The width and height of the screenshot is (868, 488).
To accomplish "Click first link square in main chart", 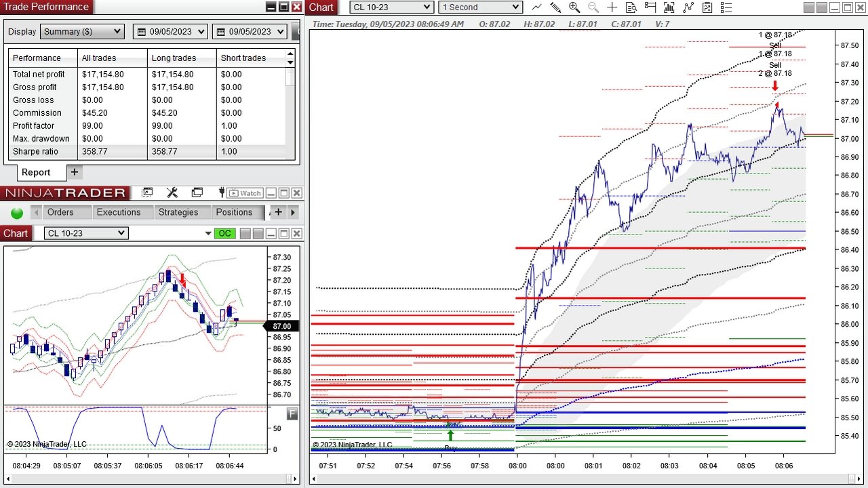I will click(x=810, y=7).
